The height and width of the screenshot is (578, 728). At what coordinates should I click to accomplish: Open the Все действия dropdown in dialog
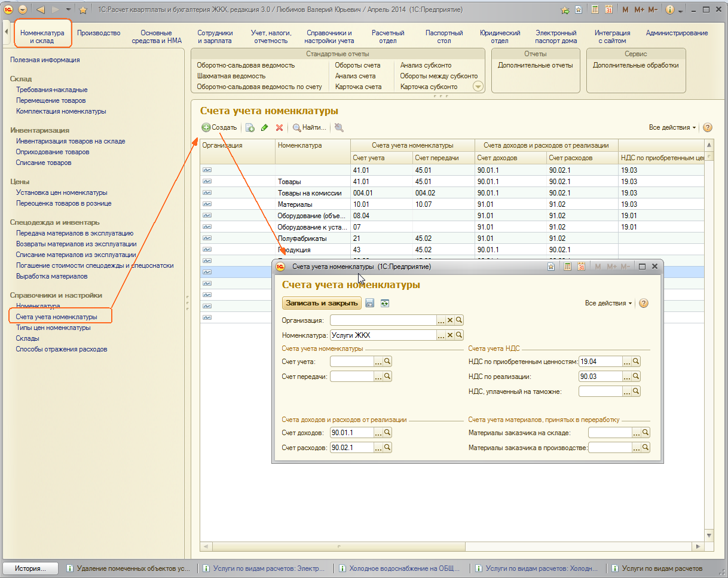[608, 303]
